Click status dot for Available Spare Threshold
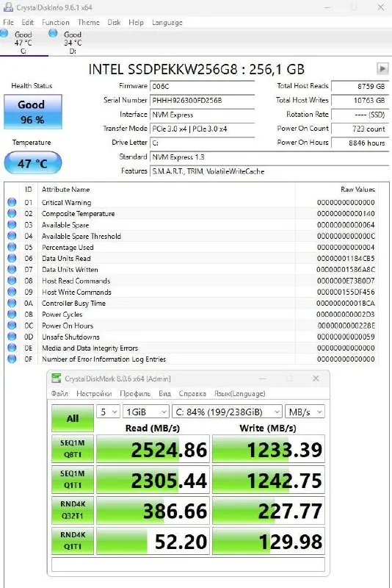Viewport: 392px width, 588px height. click(12, 236)
